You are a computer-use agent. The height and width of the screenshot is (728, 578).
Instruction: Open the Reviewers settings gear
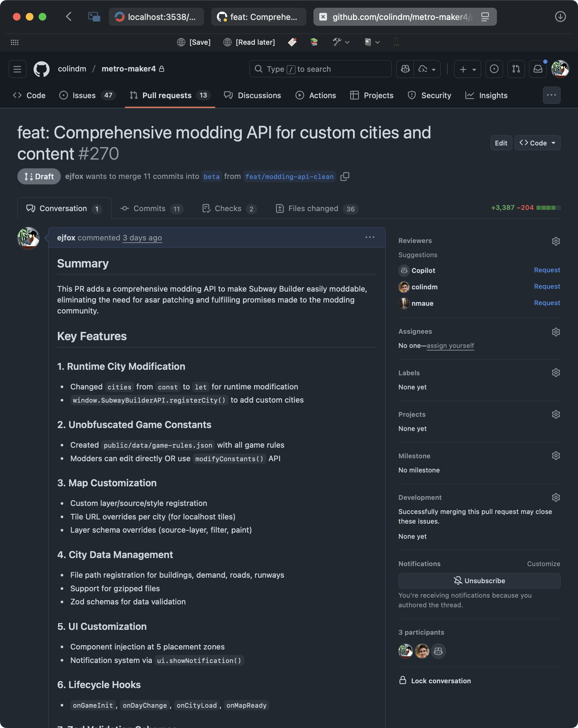pos(555,241)
